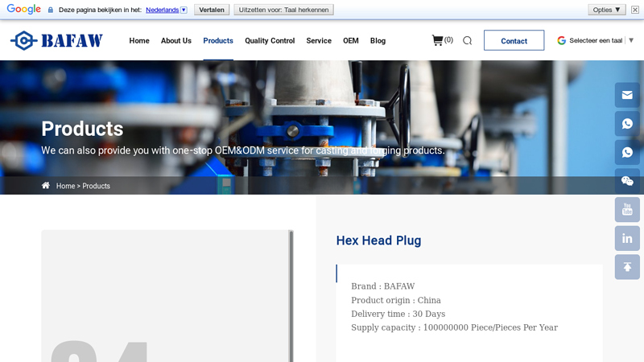Image resolution: width=644 pixels, height=362 pixels.
Task: Click the Google G language icon
Action: point(561,40)
